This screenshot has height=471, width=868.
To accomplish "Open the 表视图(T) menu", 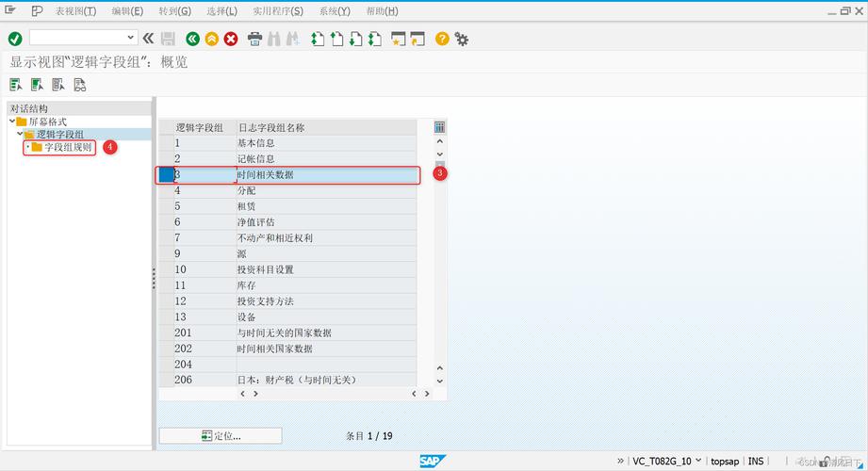I will point(75,11).
